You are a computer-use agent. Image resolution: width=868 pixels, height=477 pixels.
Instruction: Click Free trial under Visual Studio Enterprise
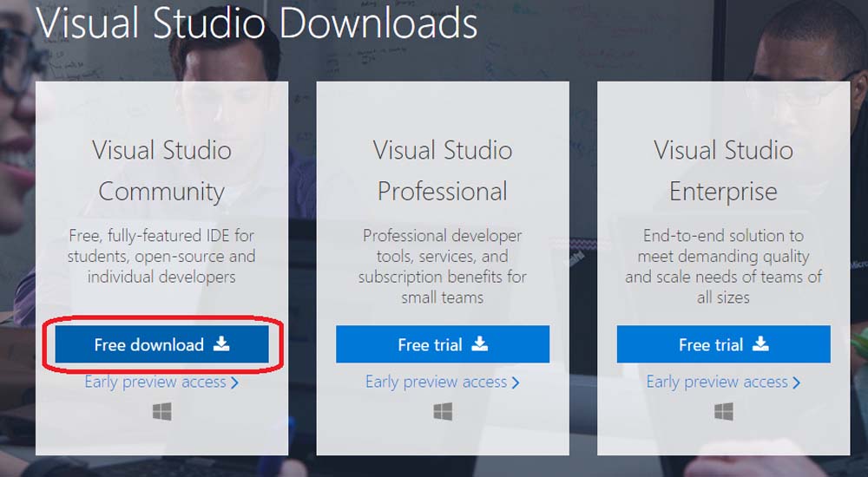coord(724,344)
